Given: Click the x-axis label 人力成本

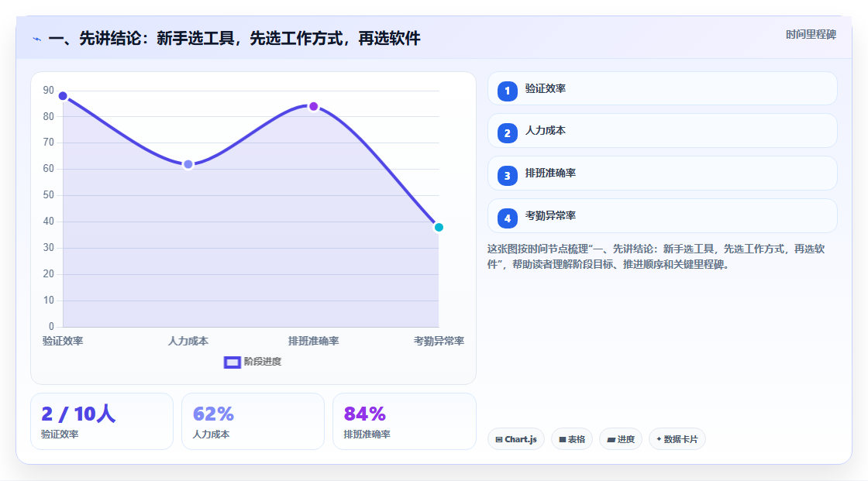Looking at the screenshot, I should coord(188,341).
